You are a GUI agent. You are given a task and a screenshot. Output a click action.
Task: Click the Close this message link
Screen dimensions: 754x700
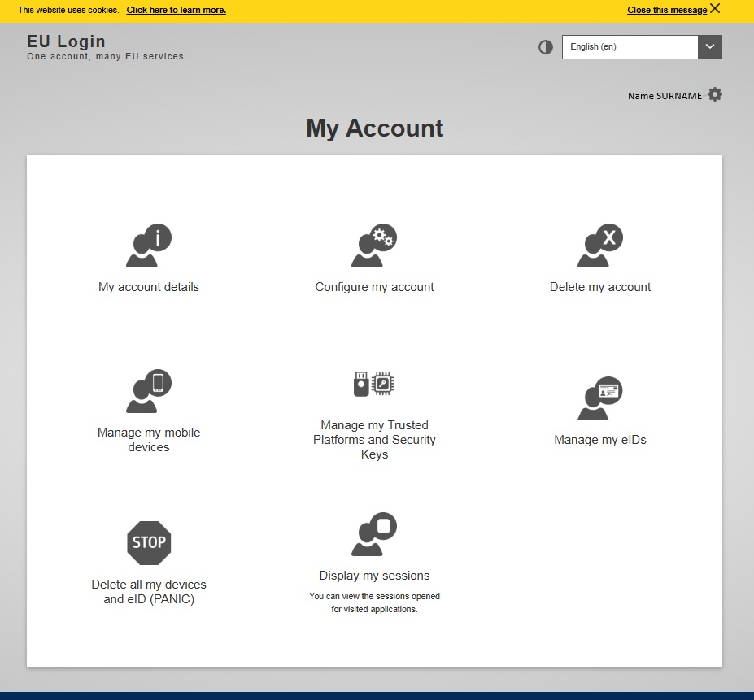(x=665, y=10)
